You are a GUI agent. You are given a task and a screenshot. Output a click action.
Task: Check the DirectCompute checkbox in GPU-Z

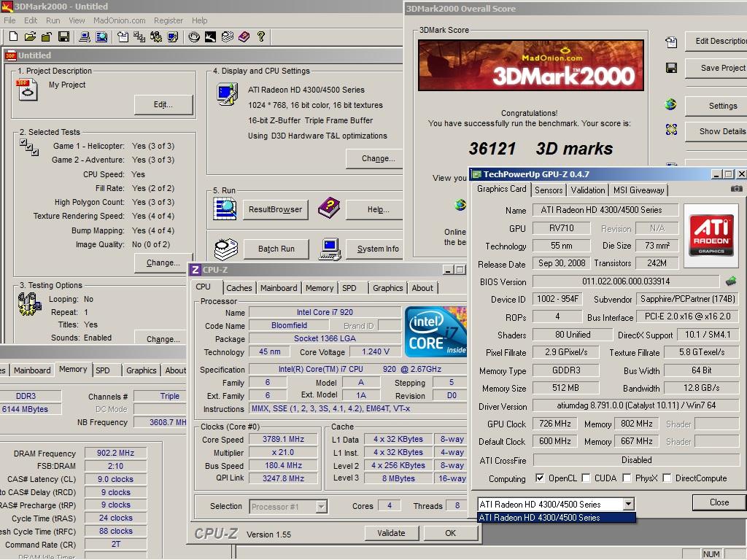coord(667,478)
